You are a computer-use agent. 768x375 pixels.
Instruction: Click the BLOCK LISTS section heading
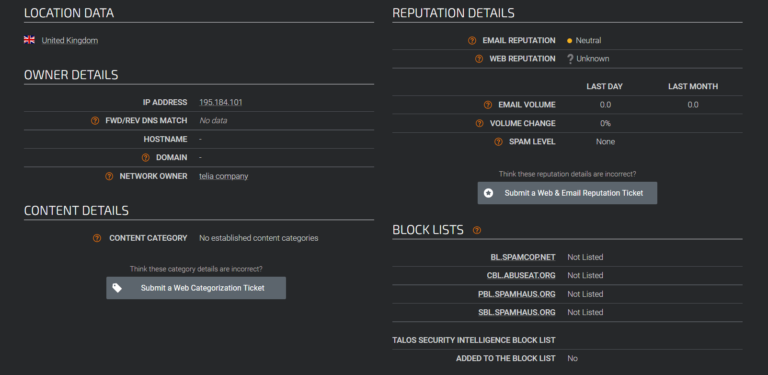428,230
